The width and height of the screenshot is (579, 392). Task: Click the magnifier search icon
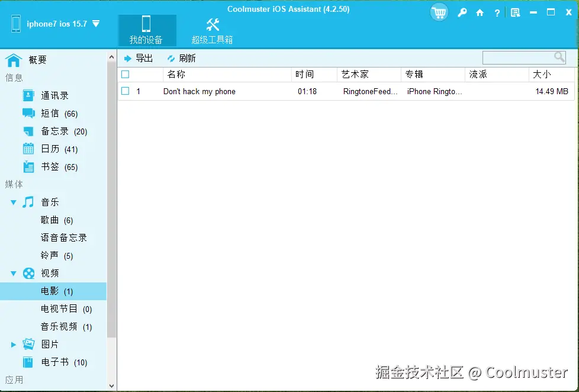tap(559, 57)
